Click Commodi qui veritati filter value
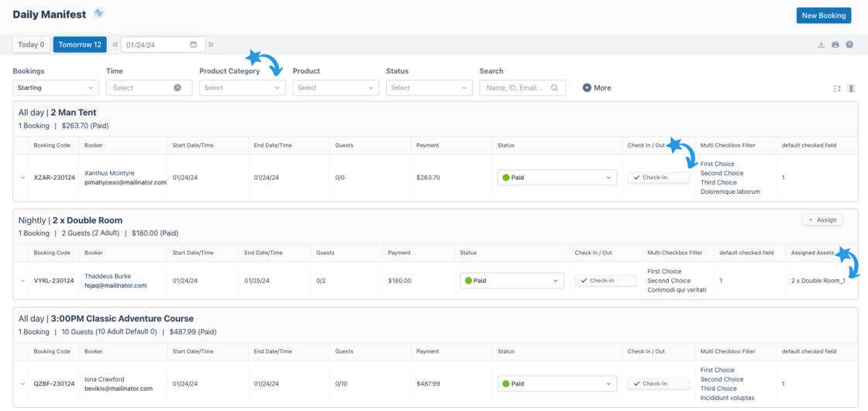The width and height of the screenshot is (868, 411). (677, 290)
